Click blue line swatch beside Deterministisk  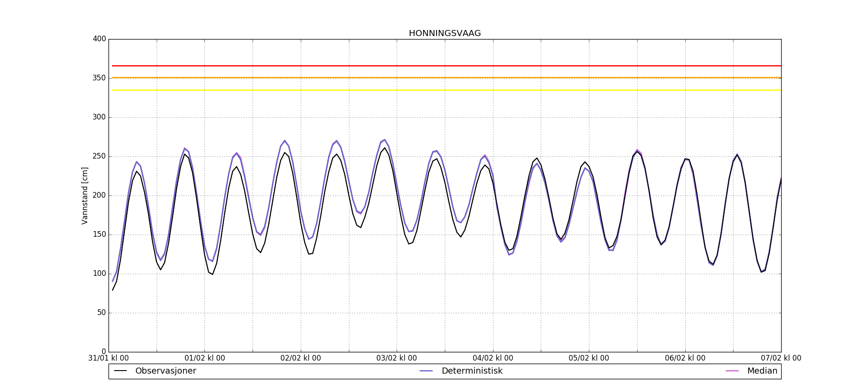426,371
